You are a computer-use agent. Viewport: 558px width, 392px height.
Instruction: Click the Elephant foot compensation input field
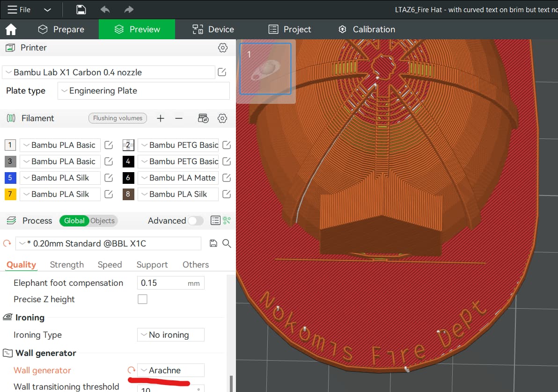(171, 283)
